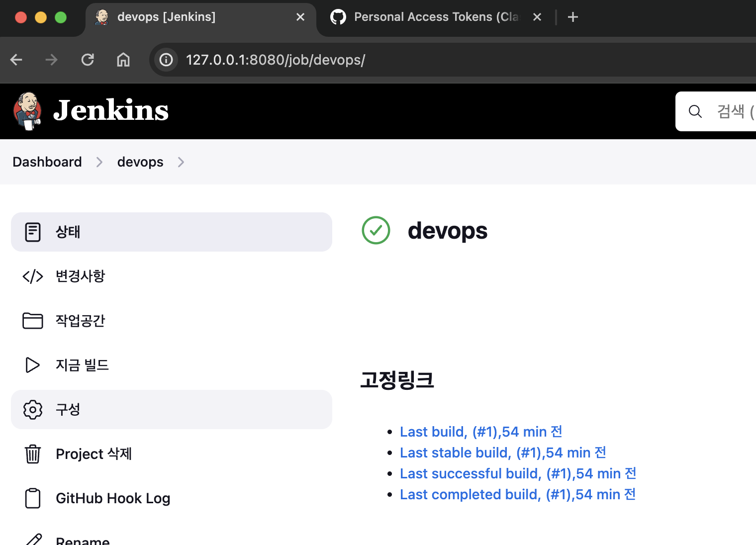756x545 pixels.
Task: Open the Last stable build (#1) link
Action: (503, 453)
